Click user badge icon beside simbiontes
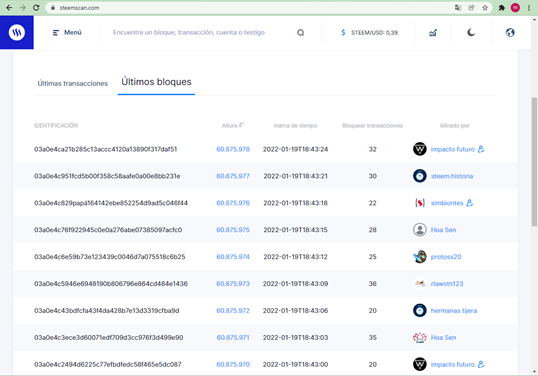The height and width of the screenshot is (376, 538). [x=470, y=203]
